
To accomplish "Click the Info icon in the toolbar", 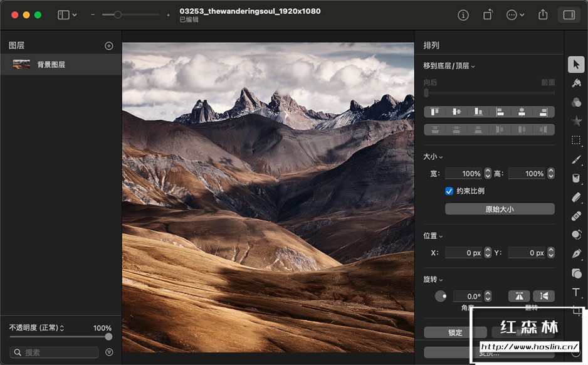I will (x=463, y=14).
